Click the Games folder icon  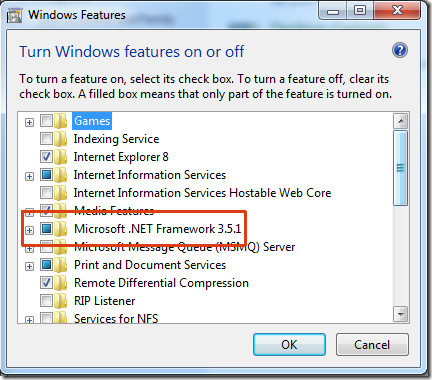[x=61, y=121]
